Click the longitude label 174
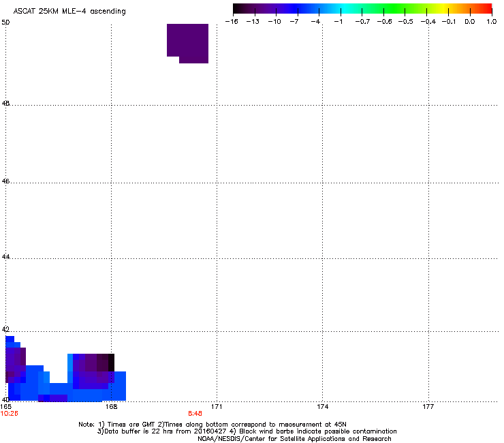This screenshot has height=443, width=504. click(323, 407)
